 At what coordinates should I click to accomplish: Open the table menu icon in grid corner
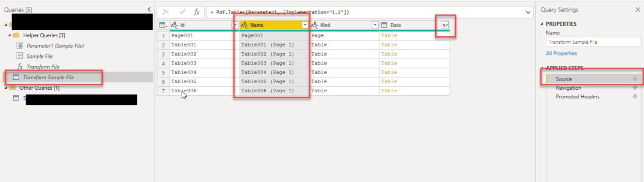click(x=163, y=25)
